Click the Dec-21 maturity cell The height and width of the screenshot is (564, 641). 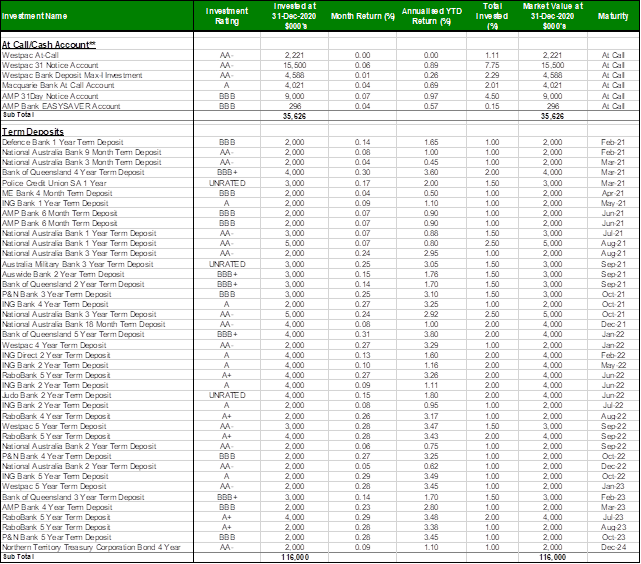613,324
